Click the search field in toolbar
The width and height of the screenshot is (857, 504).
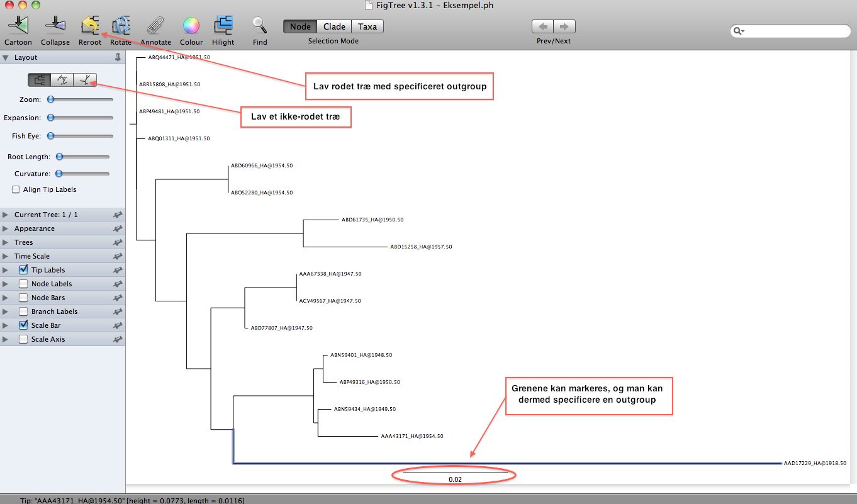(x=794, y=31)
